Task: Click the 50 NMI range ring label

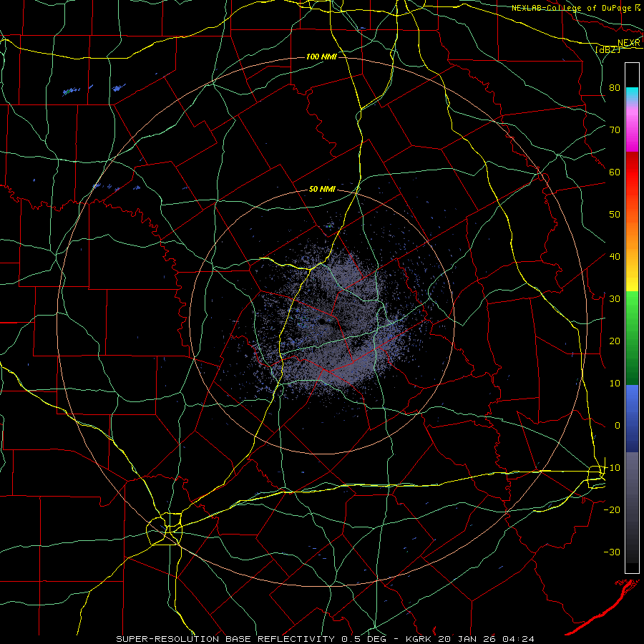Action: click(322, 190)
